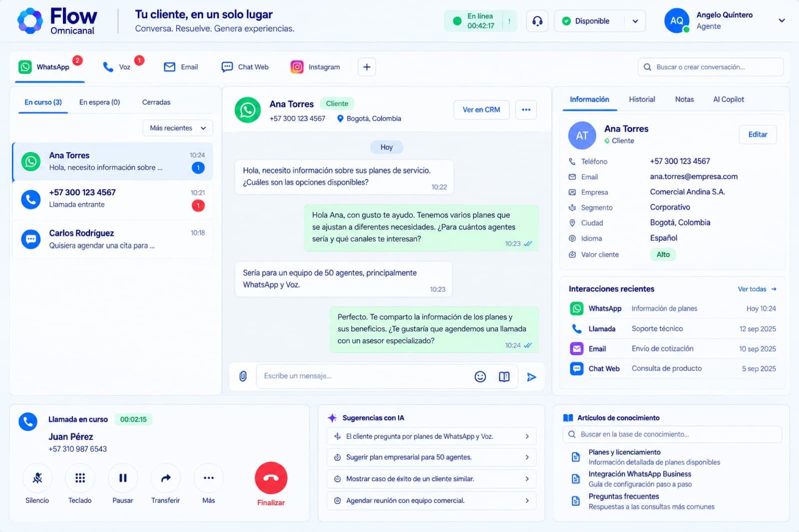Click the search icon in conversation search
Screen dimensions: 799x532
pyautogui.click(x=647, y=67)
